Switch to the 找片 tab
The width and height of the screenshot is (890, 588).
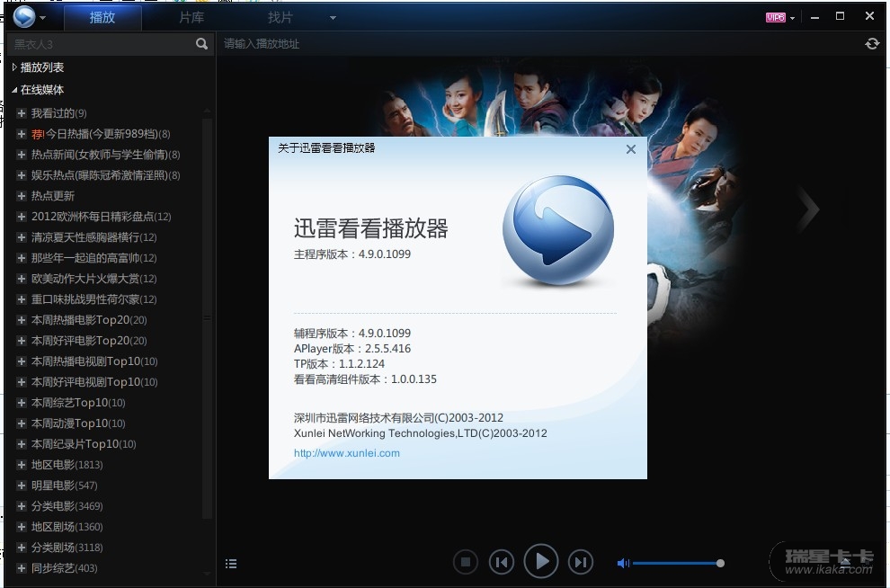[280, 18]
